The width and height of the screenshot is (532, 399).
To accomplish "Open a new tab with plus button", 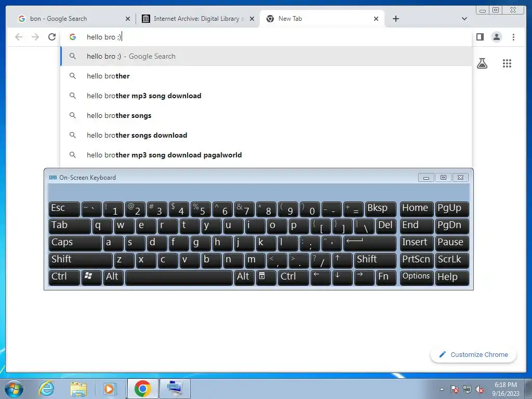I will coord(395,19).
